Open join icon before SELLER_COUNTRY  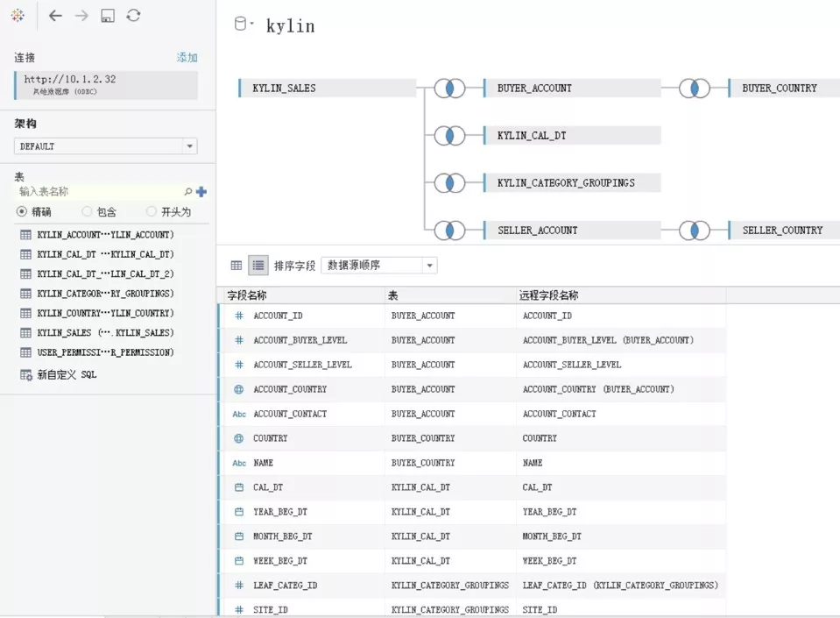click(x=695, y=231)
